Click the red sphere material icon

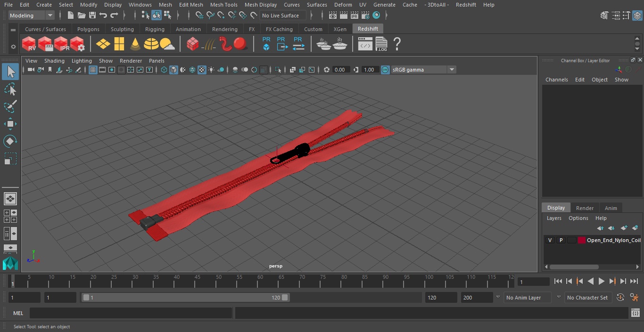click(x=240, y=44)
